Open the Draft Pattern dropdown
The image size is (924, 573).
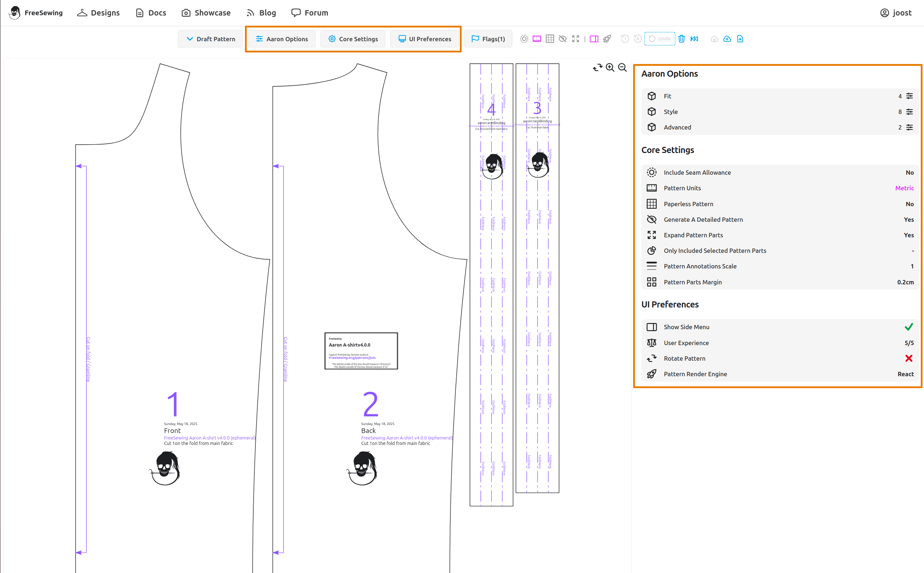pos(211,39)
